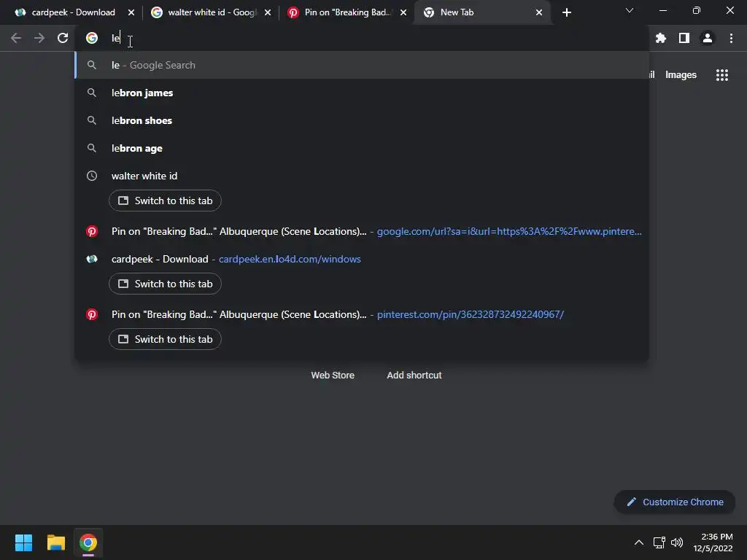
Task: Switch to this tab under walter white id
Action: point(165,201)
